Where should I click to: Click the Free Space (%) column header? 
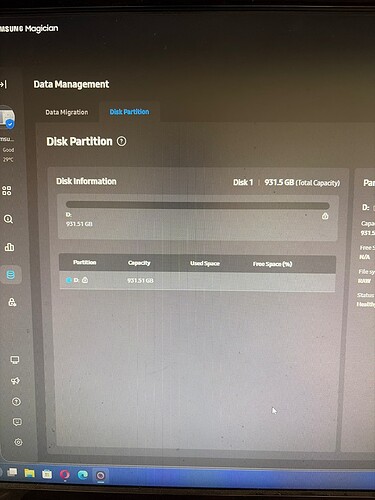[x=272, y=264]
